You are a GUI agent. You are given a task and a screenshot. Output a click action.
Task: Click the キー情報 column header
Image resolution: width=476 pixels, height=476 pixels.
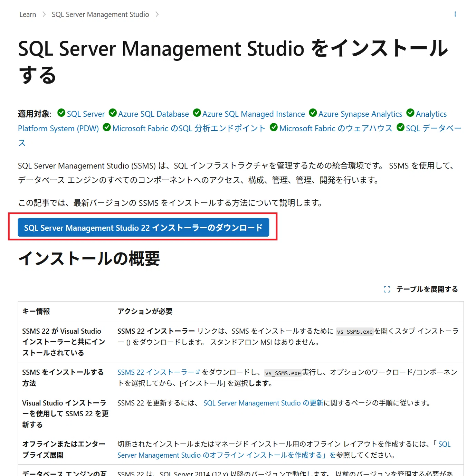36,311
